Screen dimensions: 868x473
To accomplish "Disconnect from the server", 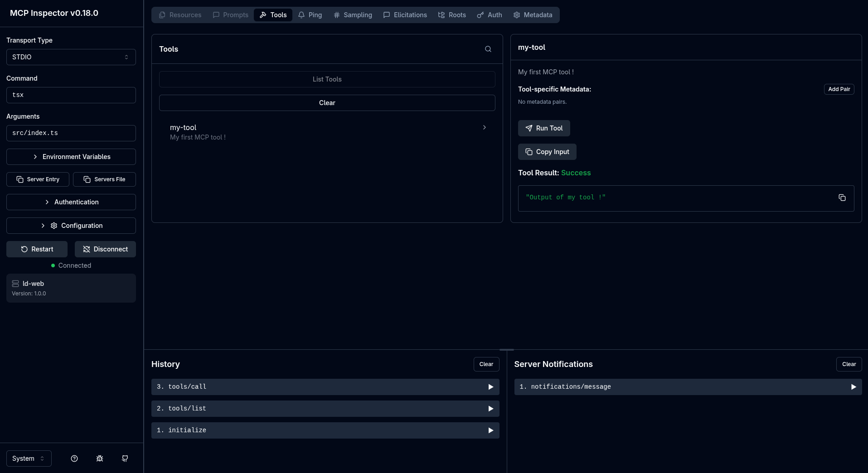I will [105, 249].
